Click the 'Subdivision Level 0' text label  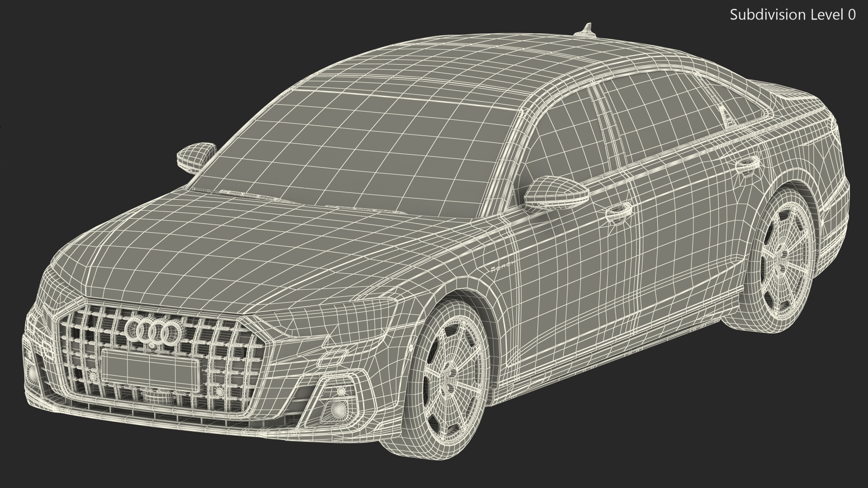coord(793,15)
